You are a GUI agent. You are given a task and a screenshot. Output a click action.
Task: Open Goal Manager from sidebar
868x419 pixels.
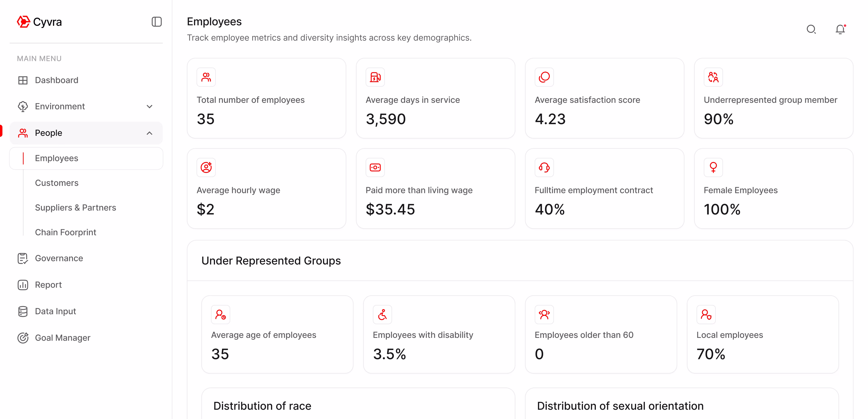pos(62,338)
